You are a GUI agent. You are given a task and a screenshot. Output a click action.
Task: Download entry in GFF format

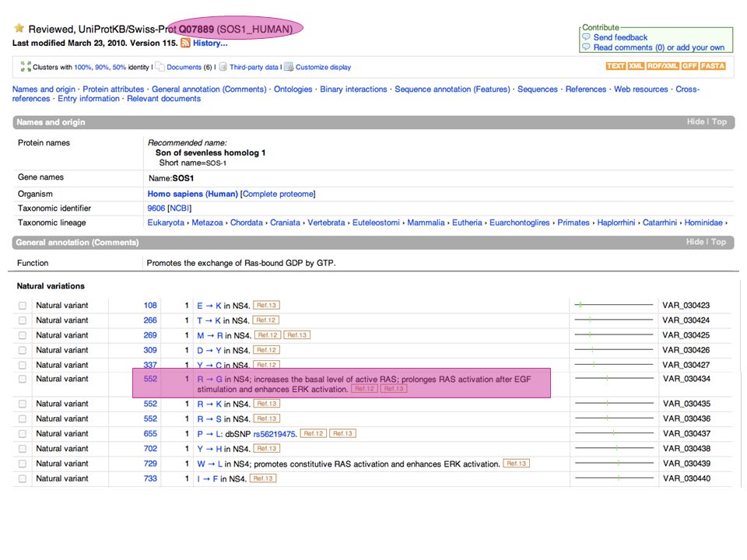(689, 66)
